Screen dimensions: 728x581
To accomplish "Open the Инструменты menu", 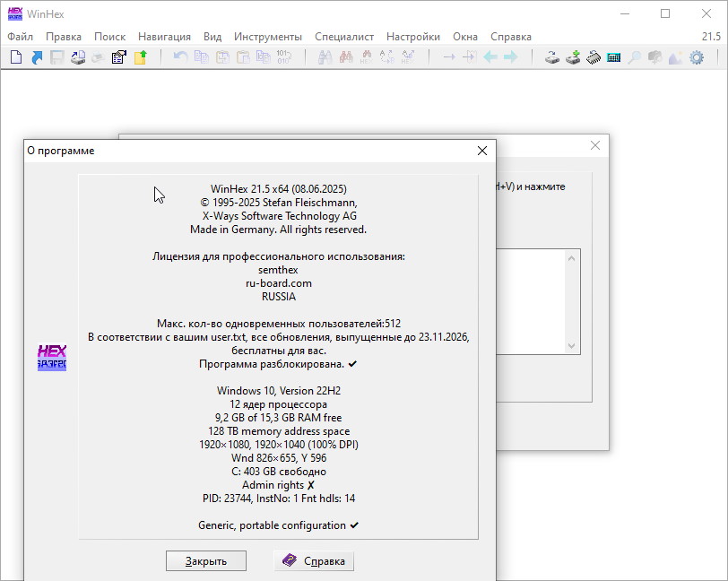I will pyautogui.click(x=268, y=37).
